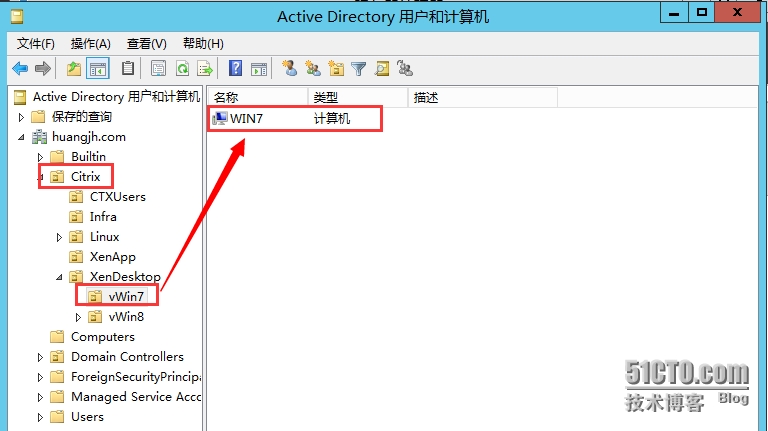Create a new user with the toolbar icon
The image size is (768, 431).
(x=289, y=69)
